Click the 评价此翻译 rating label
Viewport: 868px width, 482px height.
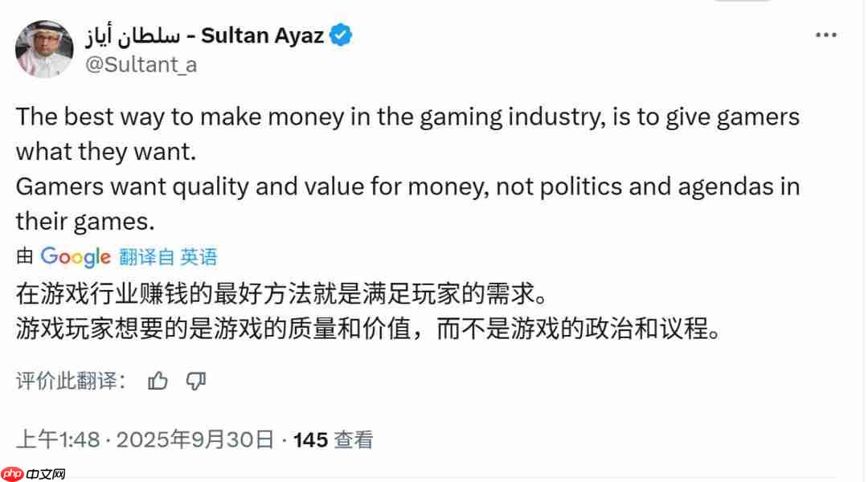click(68, 382)
